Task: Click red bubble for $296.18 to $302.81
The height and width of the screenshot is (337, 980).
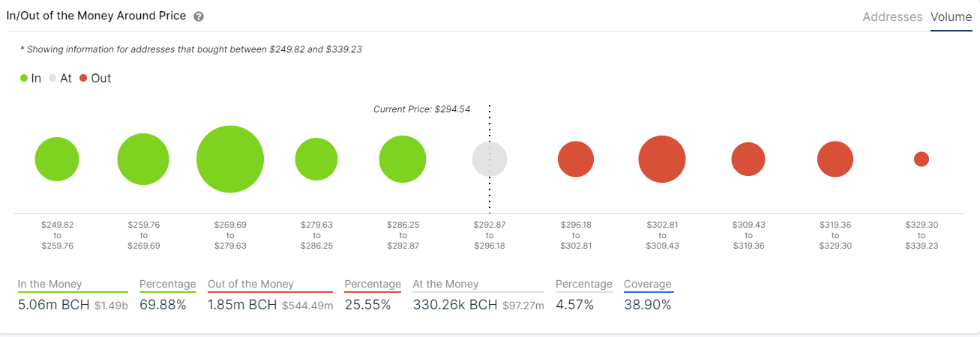Action: pos(576,160)
